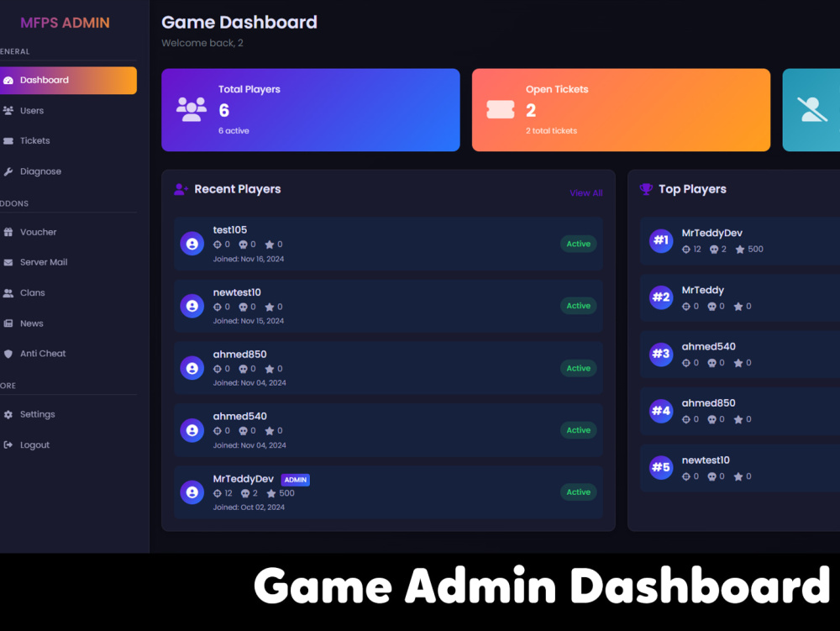The image size is (840, 631).
Task: Click the #5 rank badge for newtest10
Action: pos(661,468)
